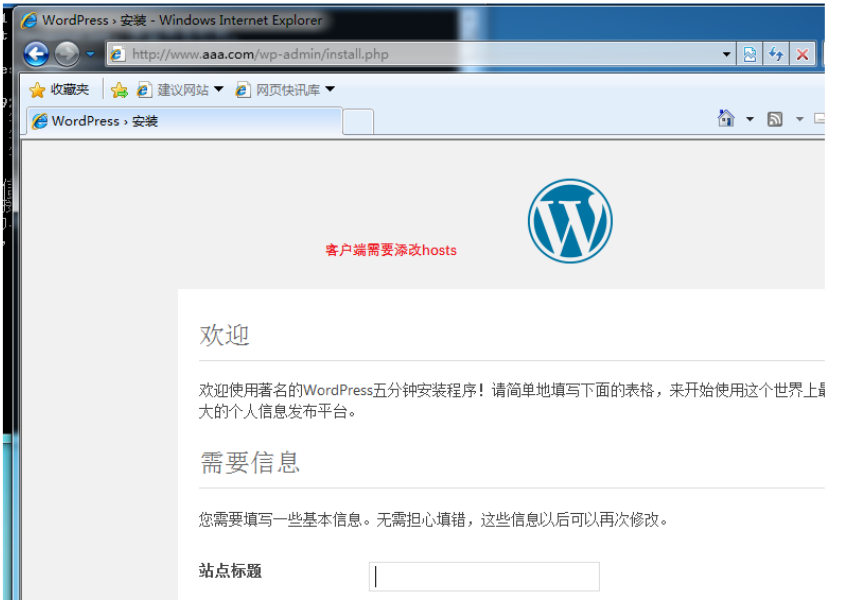Click the Compatibility View icon
Viewport: 847px width, 605px height.
pos(750,54)
